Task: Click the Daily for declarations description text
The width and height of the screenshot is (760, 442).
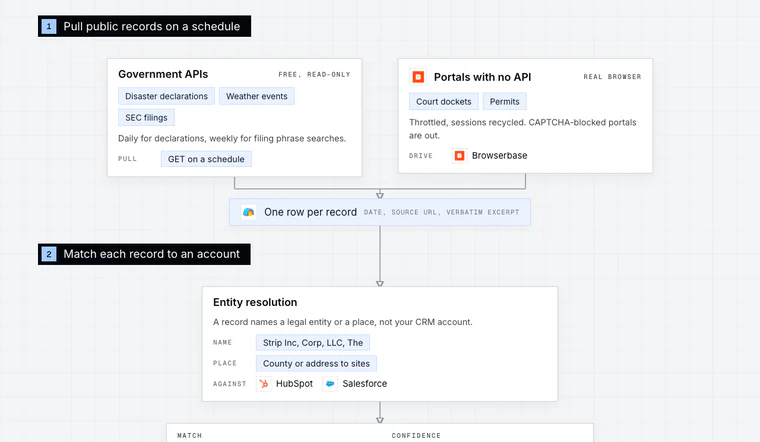Action: tap(232, 139)
